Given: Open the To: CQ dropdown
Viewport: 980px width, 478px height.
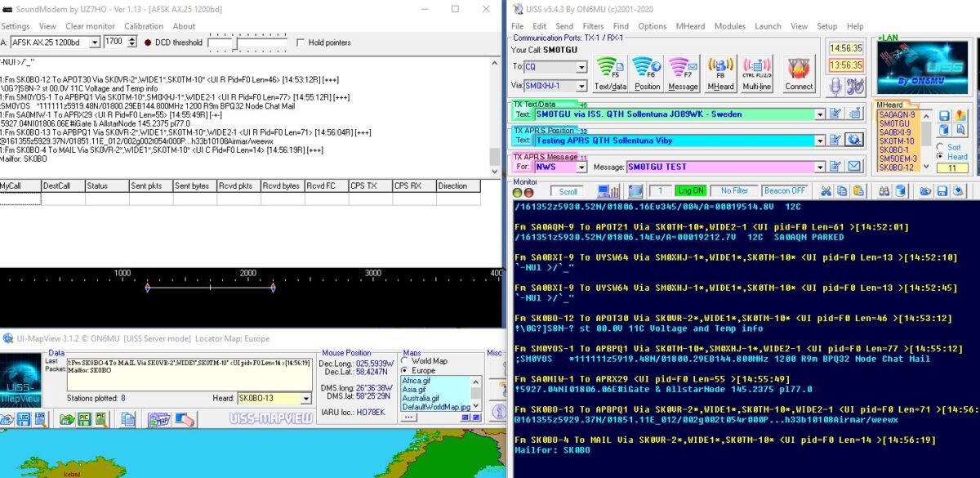Looking at the screenshot, I should click(x=582, y=66).
